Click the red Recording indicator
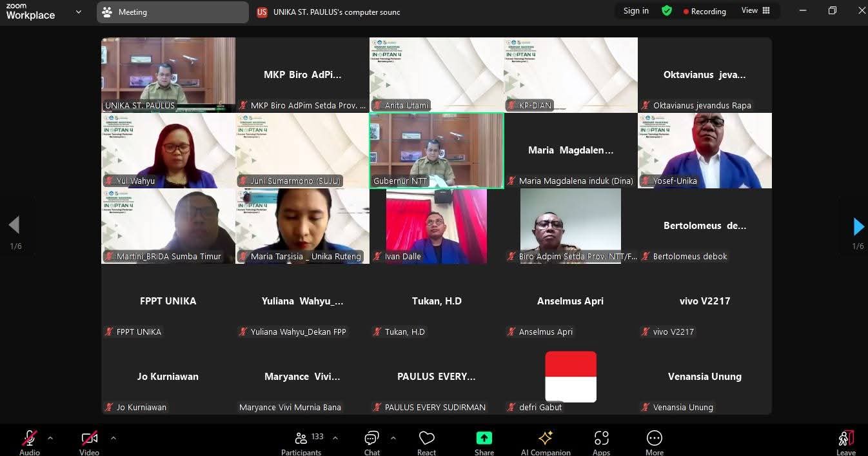868x456 pixels. point(704,12)
